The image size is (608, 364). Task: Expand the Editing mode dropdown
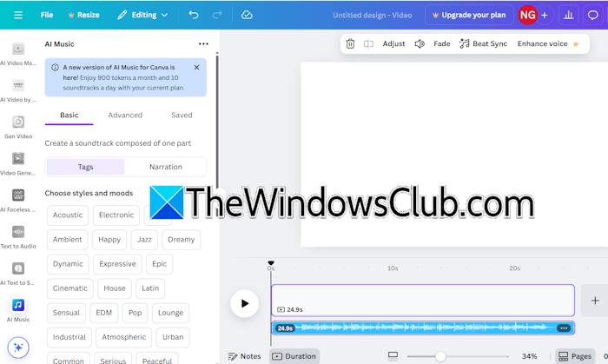142,15
